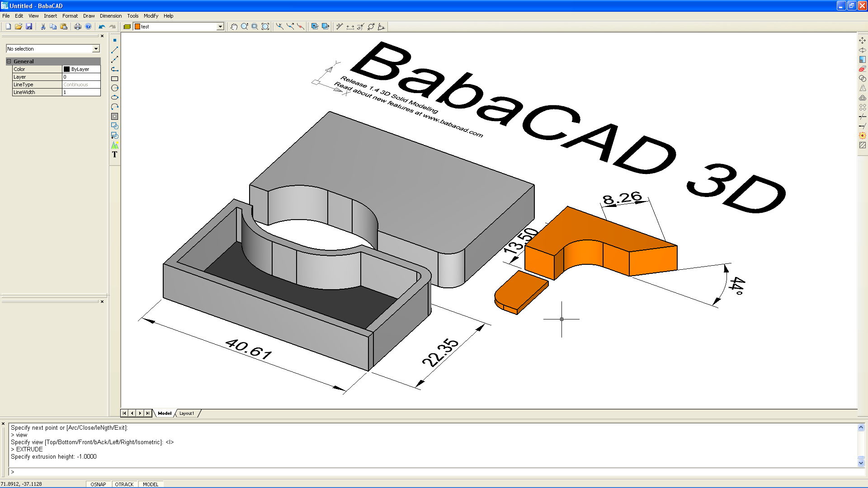
Task: Select the Circle drawing tool
Action: click(115, 88)
